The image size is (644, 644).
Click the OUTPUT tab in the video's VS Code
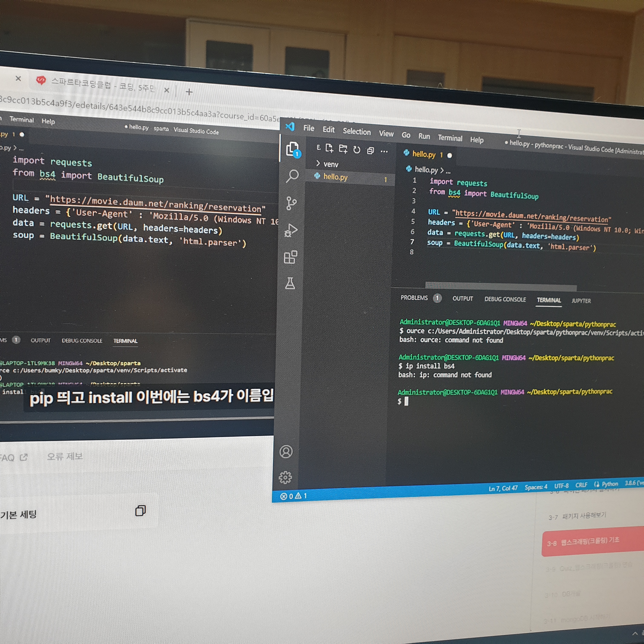(x=41, y=340)
